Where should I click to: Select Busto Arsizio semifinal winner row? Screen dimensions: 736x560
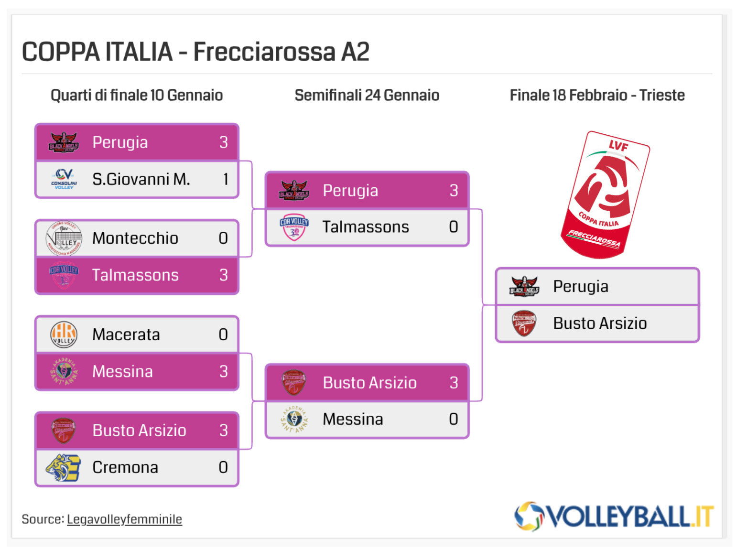pos(367,383)
